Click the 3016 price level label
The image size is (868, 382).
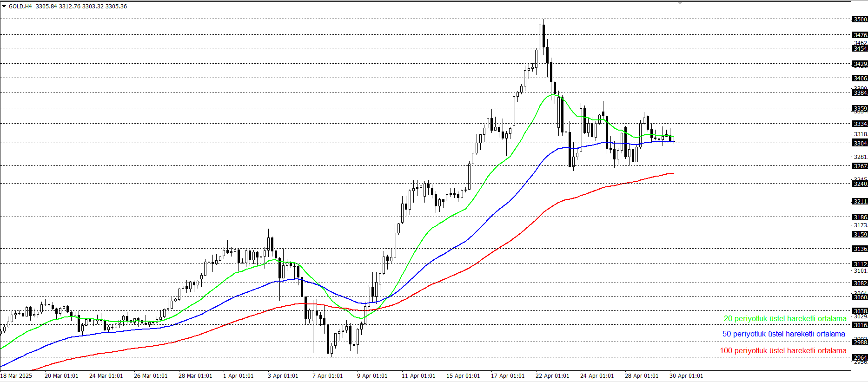[x=860, y=325]
